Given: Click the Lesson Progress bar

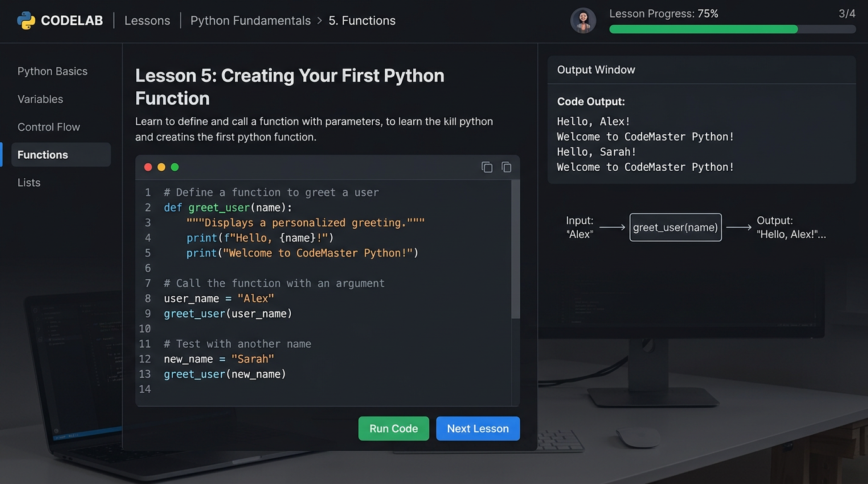Looking at the screenshot, I should 732,29.
